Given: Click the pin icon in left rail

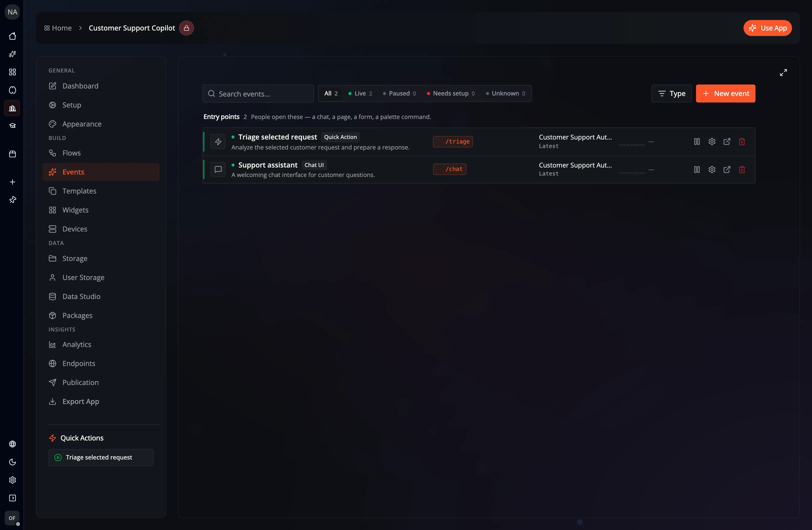Looking at the screenshot, I should point(12,200).
